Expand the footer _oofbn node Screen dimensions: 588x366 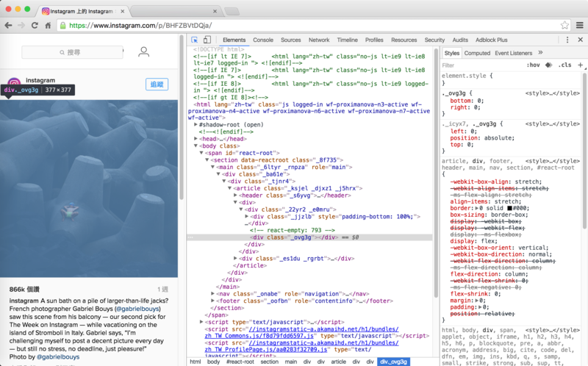(x=212, y=301)
